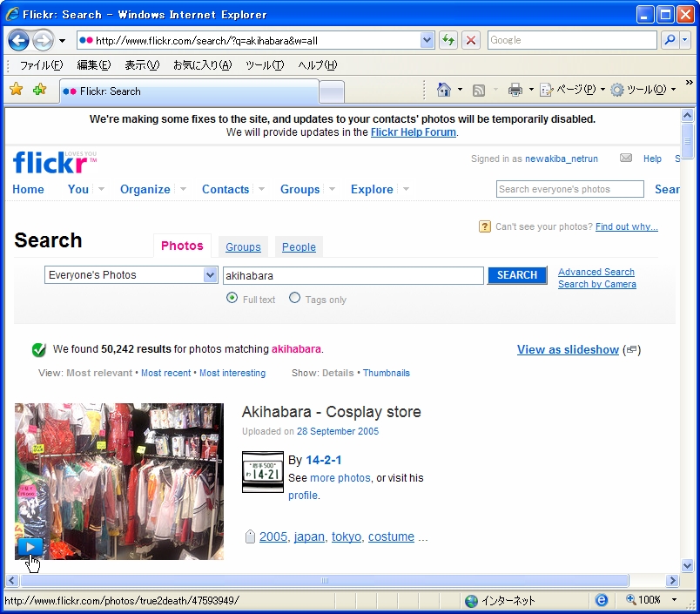Open the Akihabara Cosplay store photo thumbnail
700x614 pixels.
(x=119, y=482)
